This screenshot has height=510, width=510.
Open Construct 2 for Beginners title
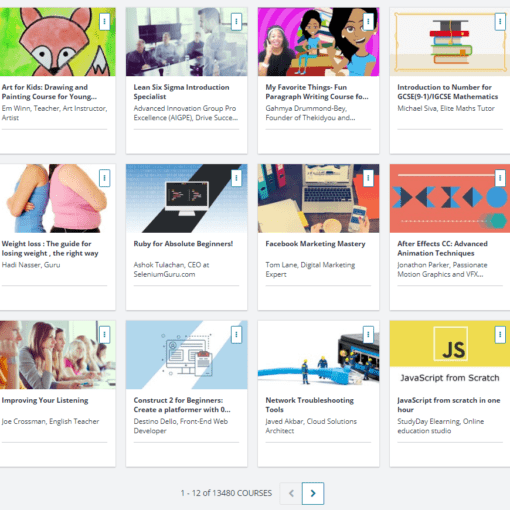182,405
